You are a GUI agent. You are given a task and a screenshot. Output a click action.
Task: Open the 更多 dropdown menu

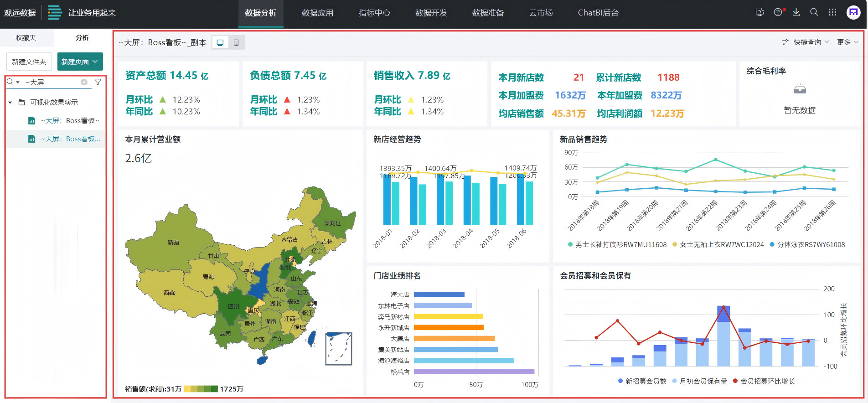(847, 42)
